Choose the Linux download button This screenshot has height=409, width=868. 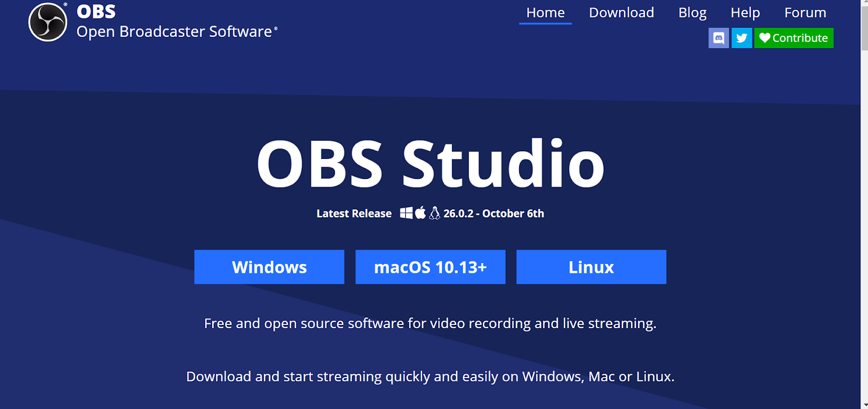tap(591, 267)
